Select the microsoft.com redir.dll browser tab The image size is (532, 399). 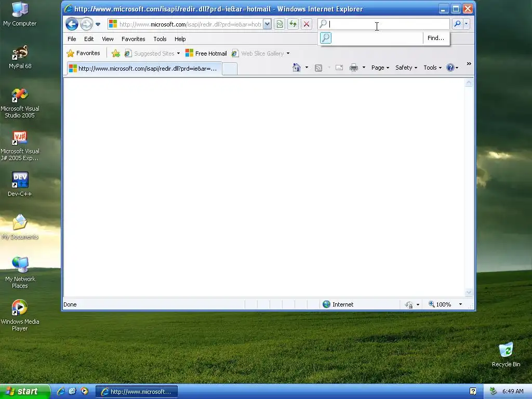pos(144,69)
